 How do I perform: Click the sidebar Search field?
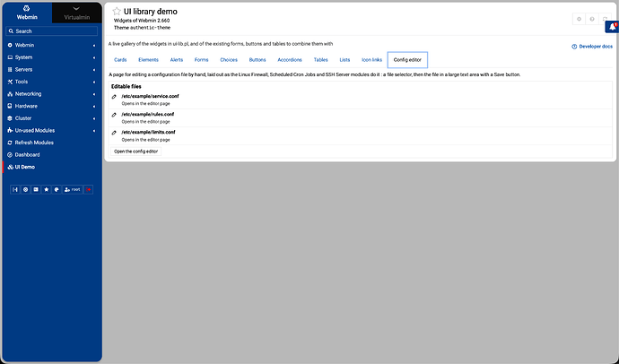point(52,31)
